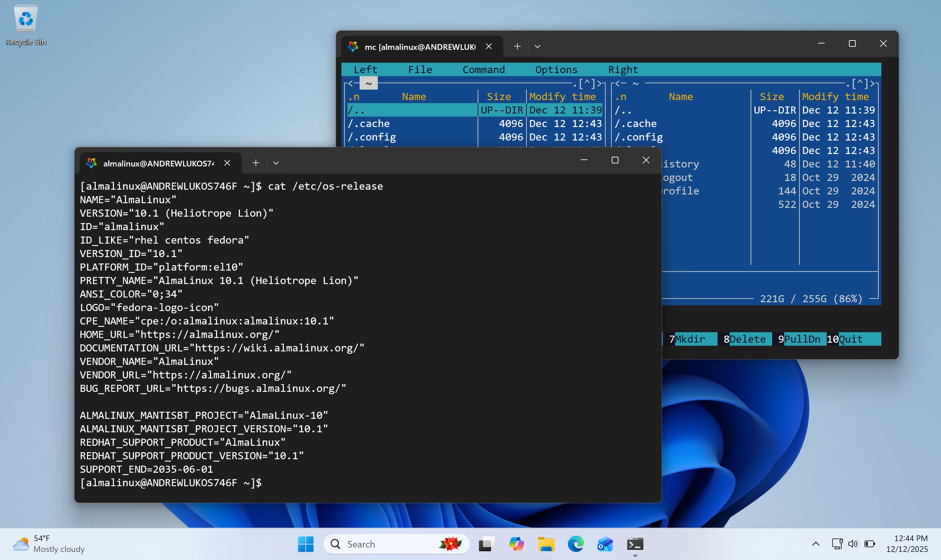The height and width of the screenshot is (560, 941).
Task: Select the mc [almalinux@ANDREWLUK tab
Action: [x=422, y=46]
